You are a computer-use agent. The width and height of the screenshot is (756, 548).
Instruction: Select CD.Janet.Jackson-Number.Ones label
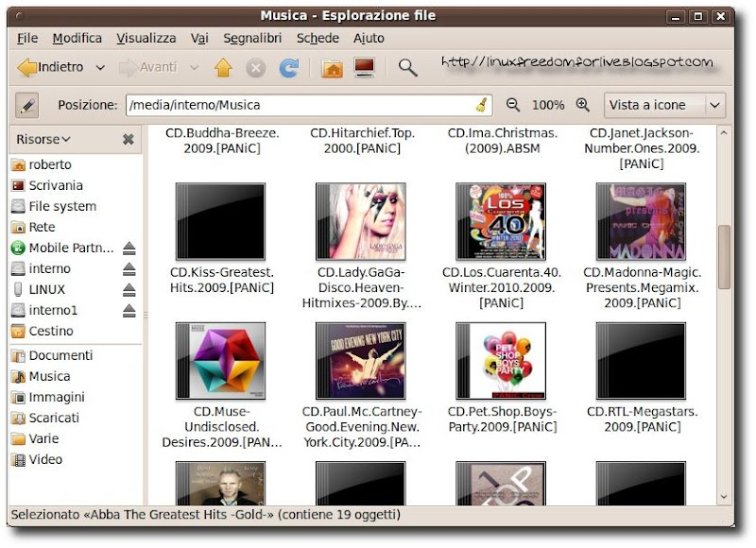tap(642, 148)
